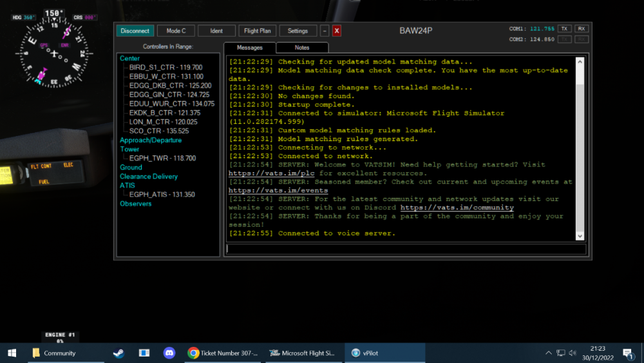Select the Center category in controllers list

pos(129,59)
